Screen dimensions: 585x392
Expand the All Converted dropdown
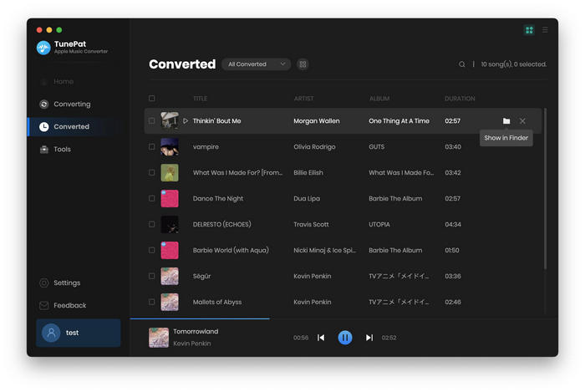click(x=257, y=64)
